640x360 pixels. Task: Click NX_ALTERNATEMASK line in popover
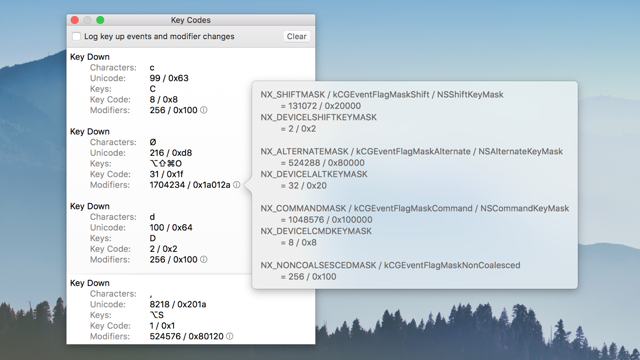click(411, 151)
